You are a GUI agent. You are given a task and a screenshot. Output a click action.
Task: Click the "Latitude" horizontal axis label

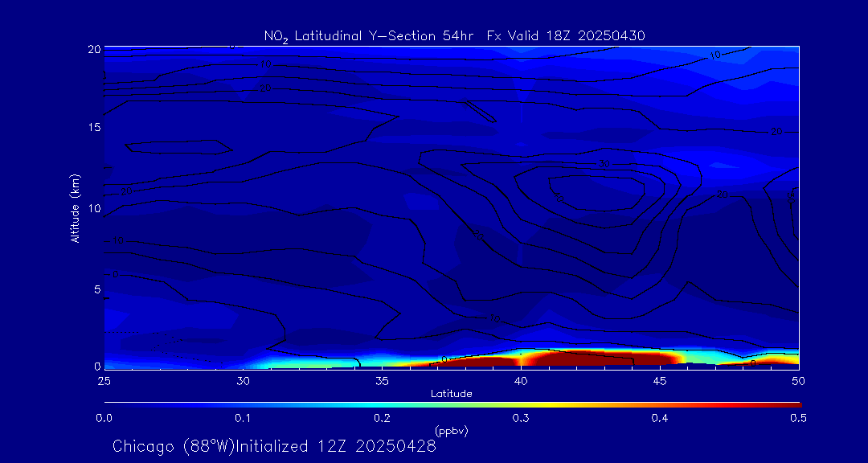(x=452, y=394)
